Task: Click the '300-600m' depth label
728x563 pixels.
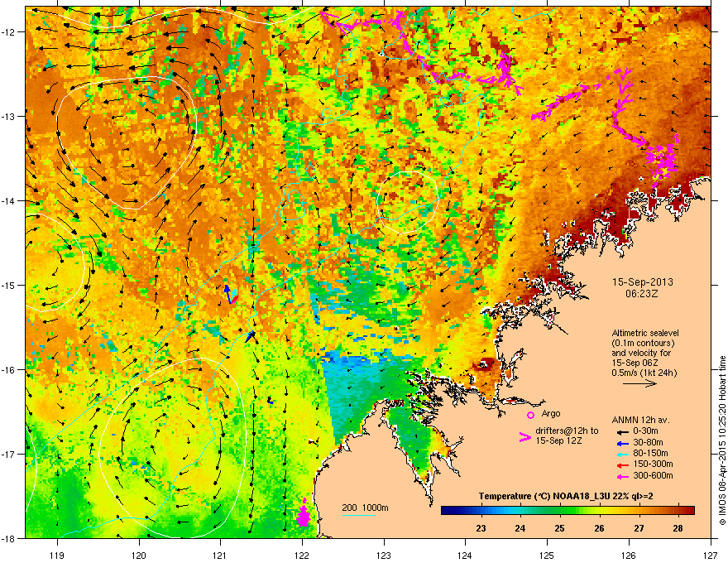Action: point(653,476)
